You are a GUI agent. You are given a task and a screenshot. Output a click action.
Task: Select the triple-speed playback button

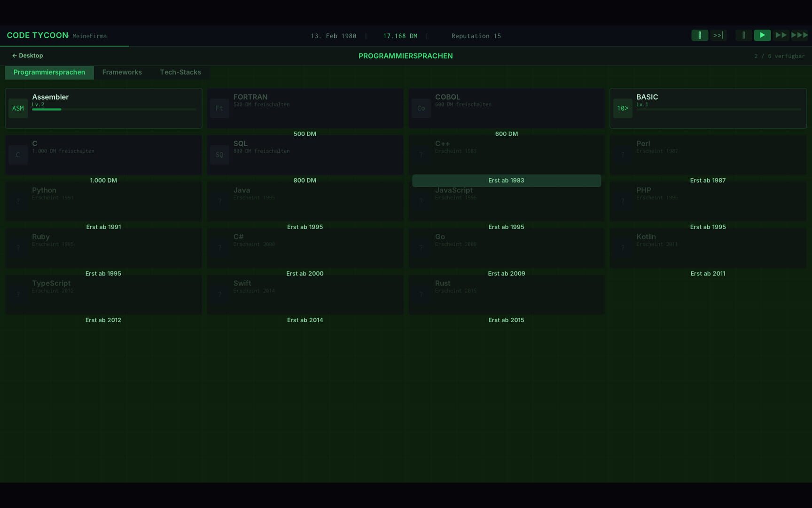pyautogui.click(x=799, y=35)
